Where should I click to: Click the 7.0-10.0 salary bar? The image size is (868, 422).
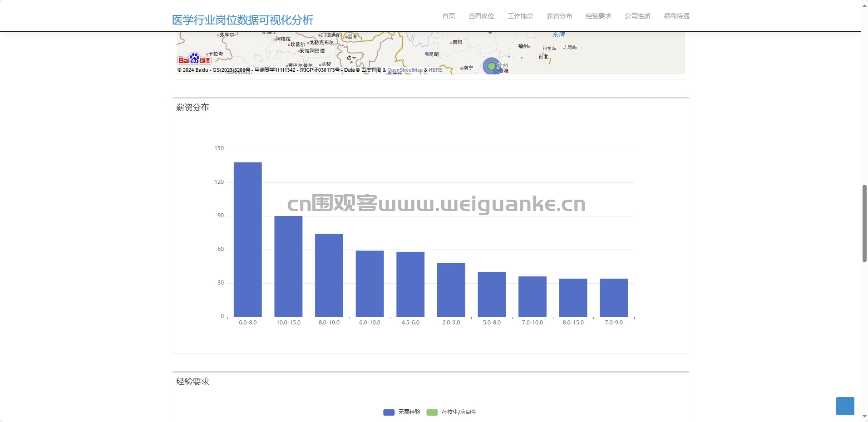coord(533,297)
